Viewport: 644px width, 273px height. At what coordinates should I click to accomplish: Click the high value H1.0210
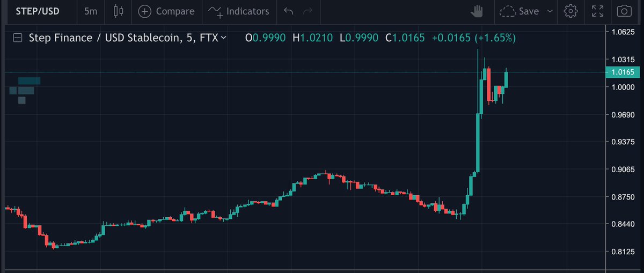[x=313, y=38]
